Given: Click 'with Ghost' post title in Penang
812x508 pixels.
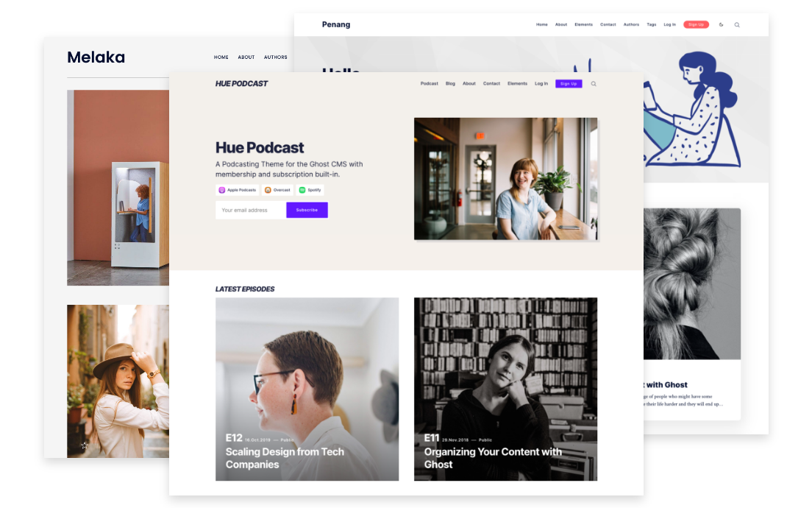Looking at the screenshot, I should click(666, 384).
